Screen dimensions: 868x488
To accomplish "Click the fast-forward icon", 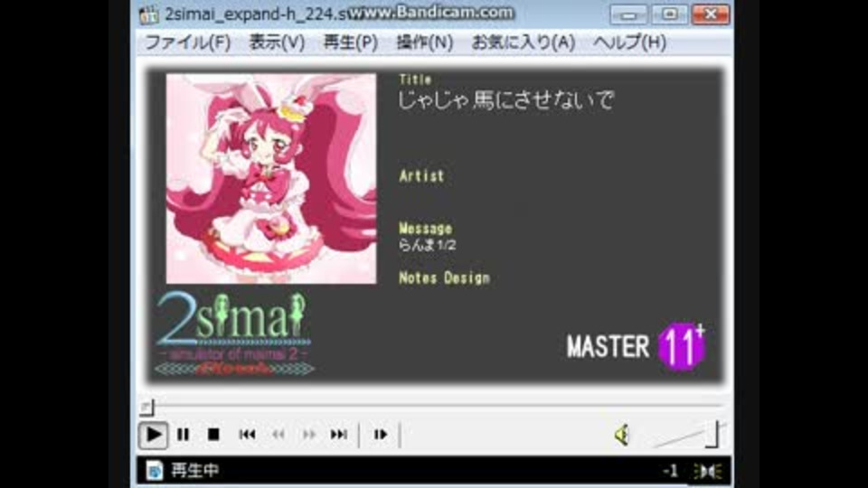I will pyautogui.click(x=309, y=435).
